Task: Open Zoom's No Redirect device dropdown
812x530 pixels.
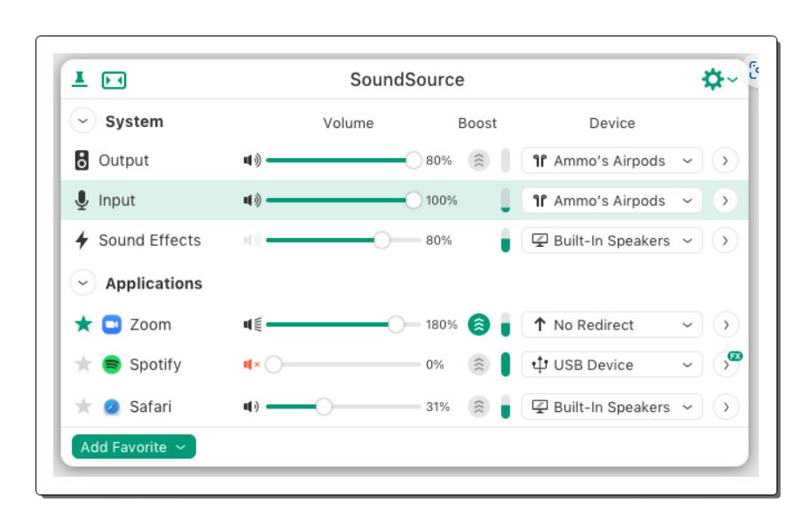Action: [x=611, y=325]
